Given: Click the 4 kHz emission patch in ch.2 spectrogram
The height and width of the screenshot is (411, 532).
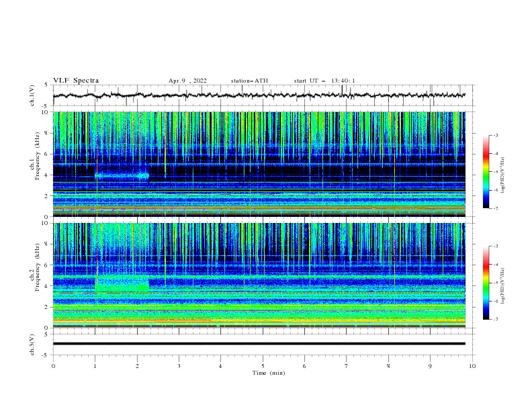Looking at the screenshot, I should 122,285.
